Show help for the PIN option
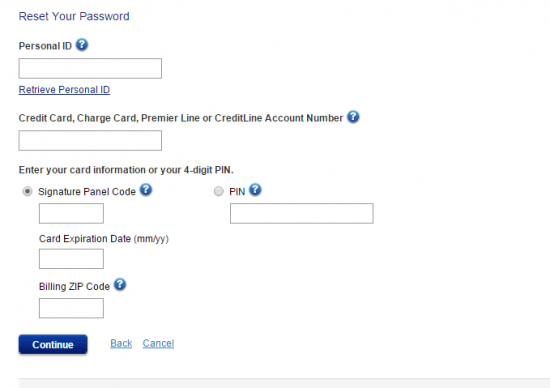 tap(255, 190)
